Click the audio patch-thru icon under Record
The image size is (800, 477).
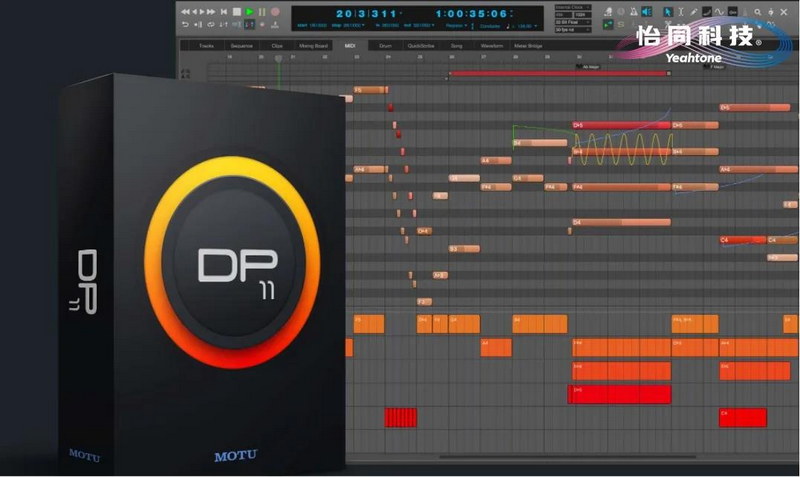coord(275,25)
